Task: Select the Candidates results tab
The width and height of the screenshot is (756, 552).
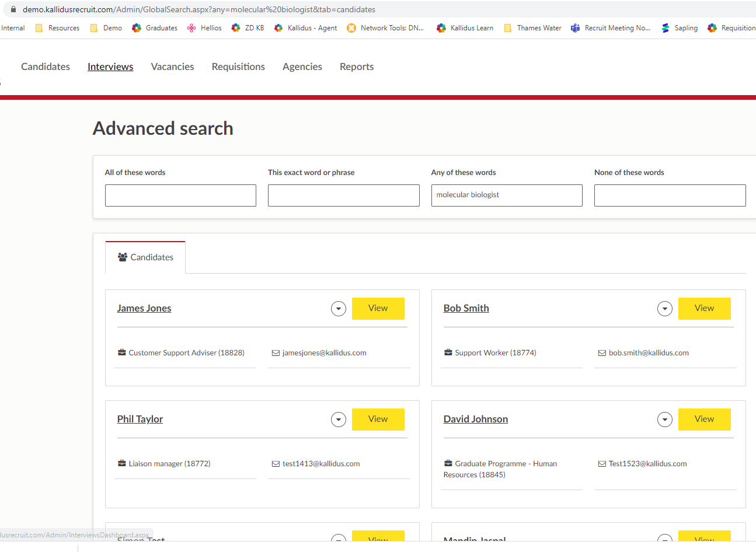Action: point(145,257)
